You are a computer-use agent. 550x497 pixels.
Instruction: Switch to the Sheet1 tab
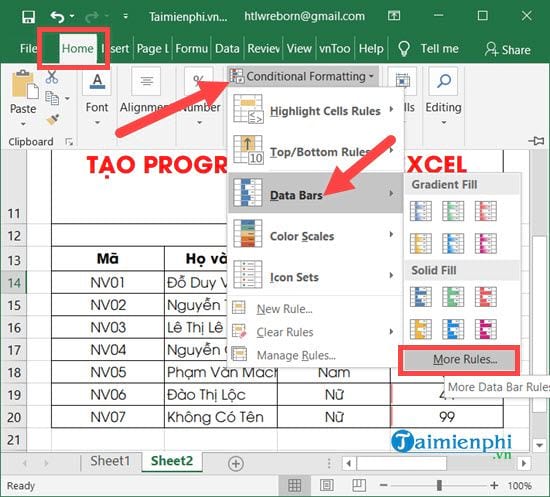tap(110, 461)
